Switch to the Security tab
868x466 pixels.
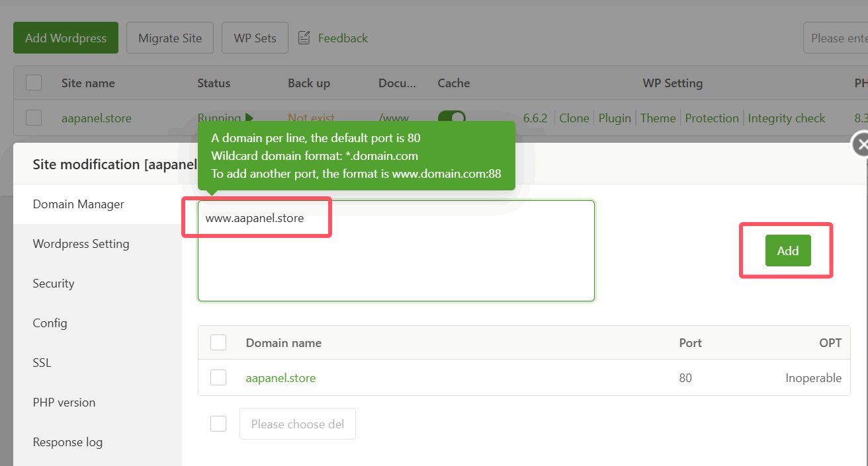97,284
